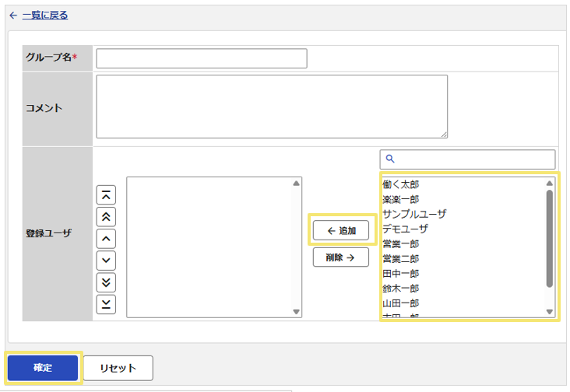This screenshot has height=392, width=570.
Task: Click the move-to-top arrow icon
Action: [106, 195]
